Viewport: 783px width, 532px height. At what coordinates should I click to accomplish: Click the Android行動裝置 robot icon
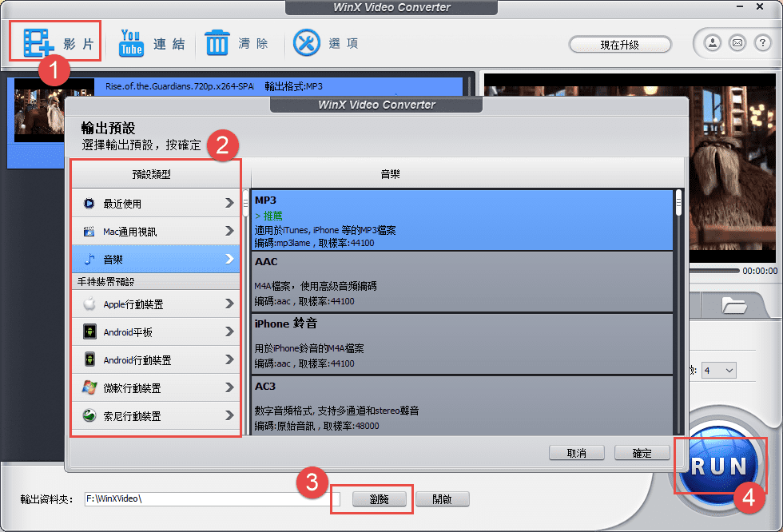tap(89, 359)
